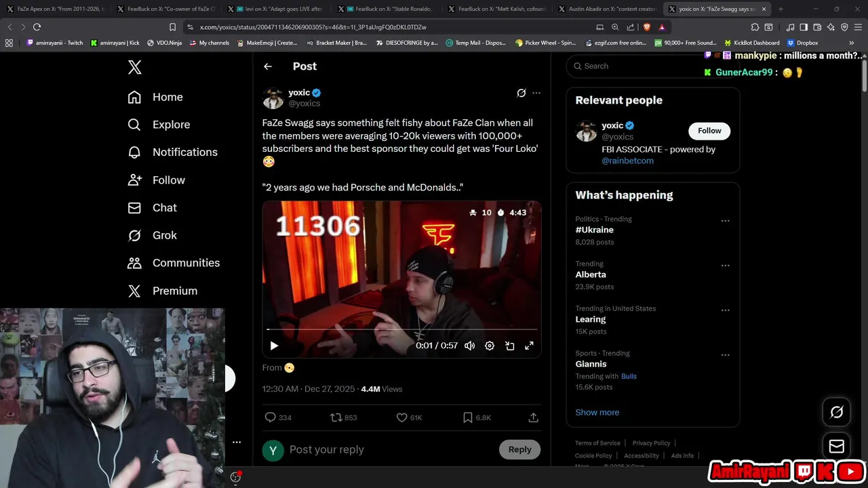Reload the page in browser
The image size is (868, 488).
(x=37, y=27)
